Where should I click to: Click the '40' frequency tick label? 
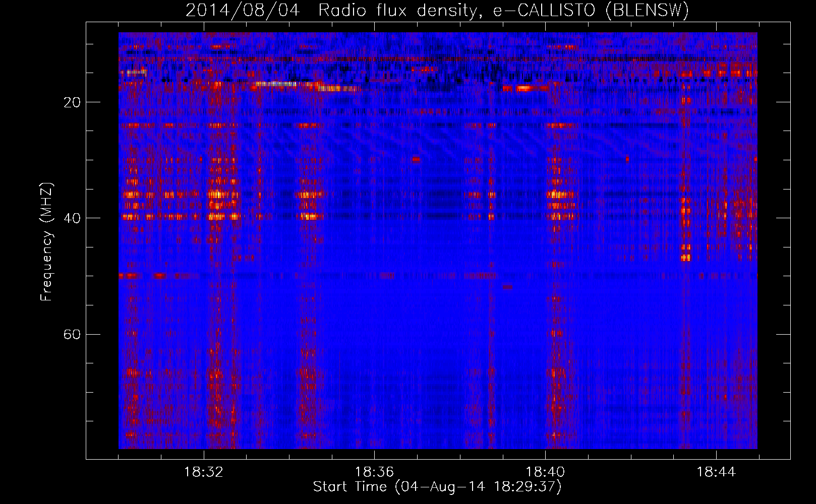click(x=72, y=218)
